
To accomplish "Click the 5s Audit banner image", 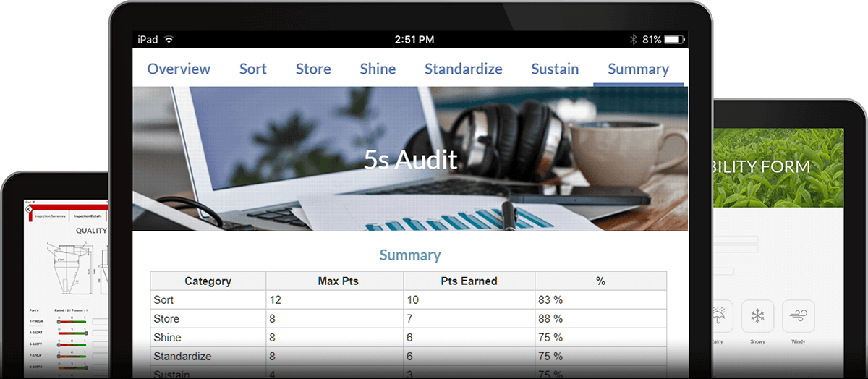I will [x=410, y=159].
